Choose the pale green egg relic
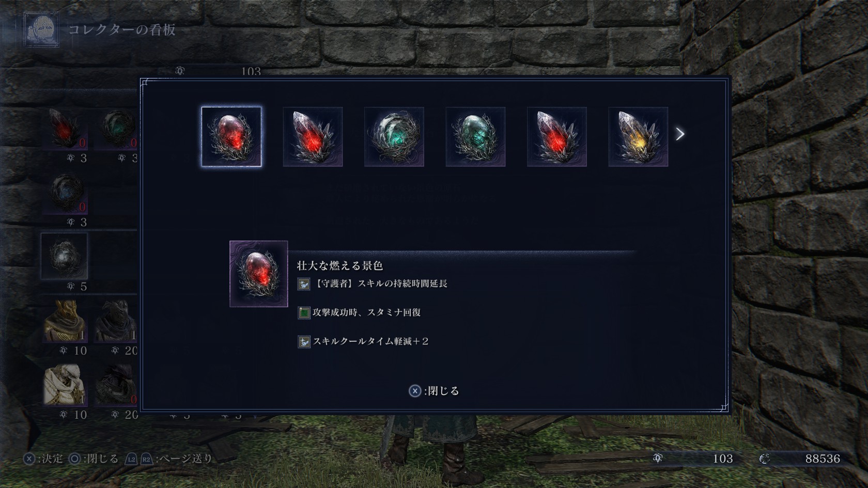Viewport: 868px width, 488px height. point(475,137)
